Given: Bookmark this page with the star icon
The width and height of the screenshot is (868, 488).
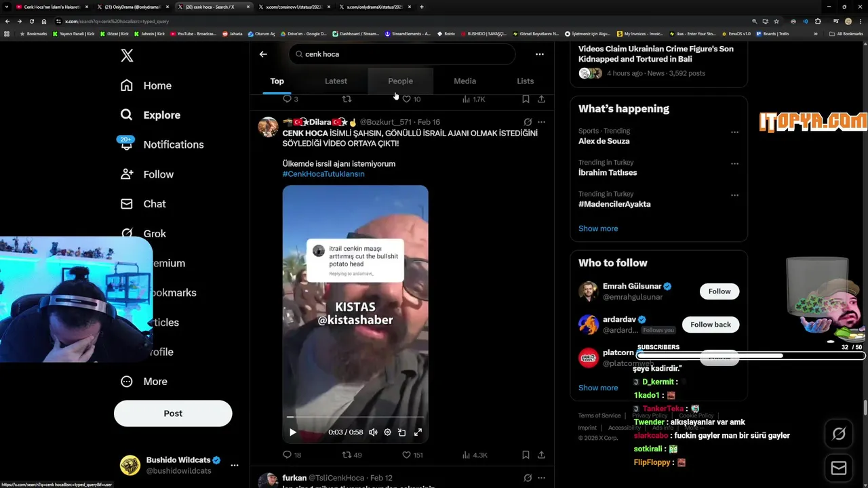Looking at the screenshot, I should pyautogui.click(x=776, y=21).
